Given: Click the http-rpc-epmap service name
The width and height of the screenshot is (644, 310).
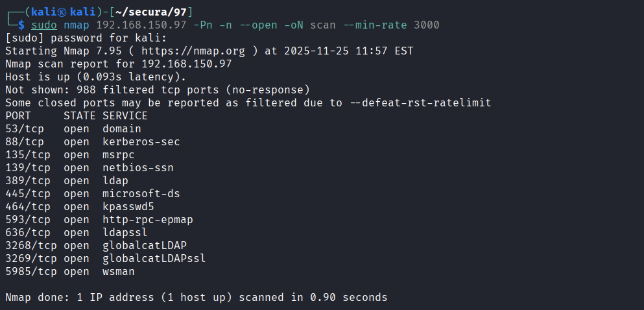Looking at the screenshot, I should click(x=147, y=219).
